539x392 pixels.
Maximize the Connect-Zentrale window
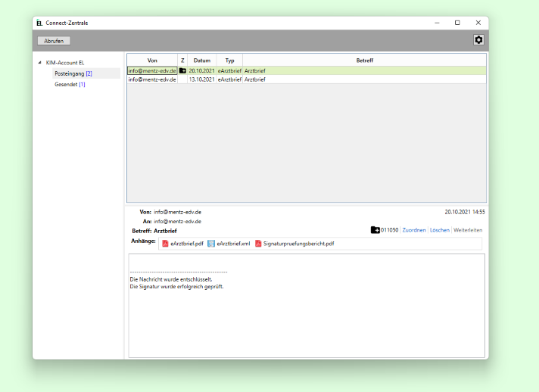coord(457,23)
